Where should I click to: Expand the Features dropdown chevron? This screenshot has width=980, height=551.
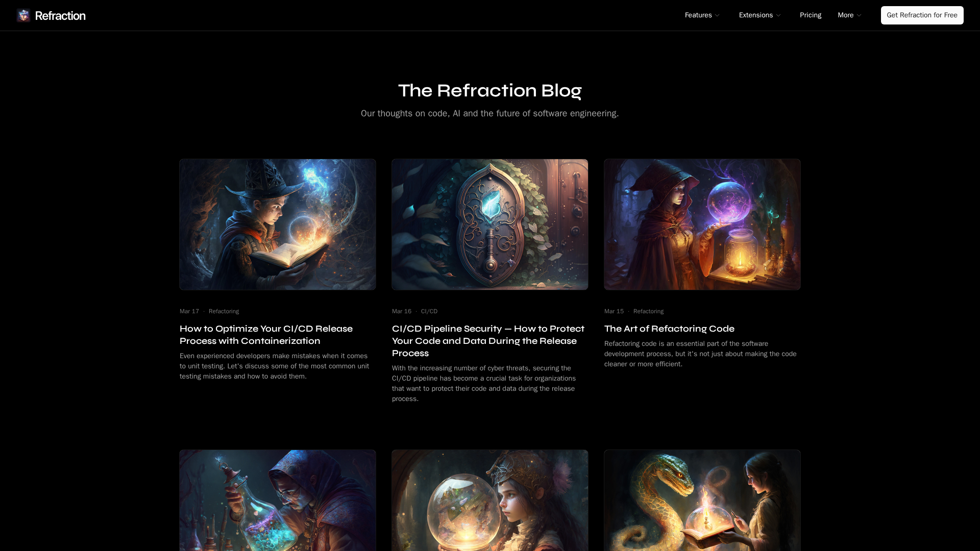[717, 16]
